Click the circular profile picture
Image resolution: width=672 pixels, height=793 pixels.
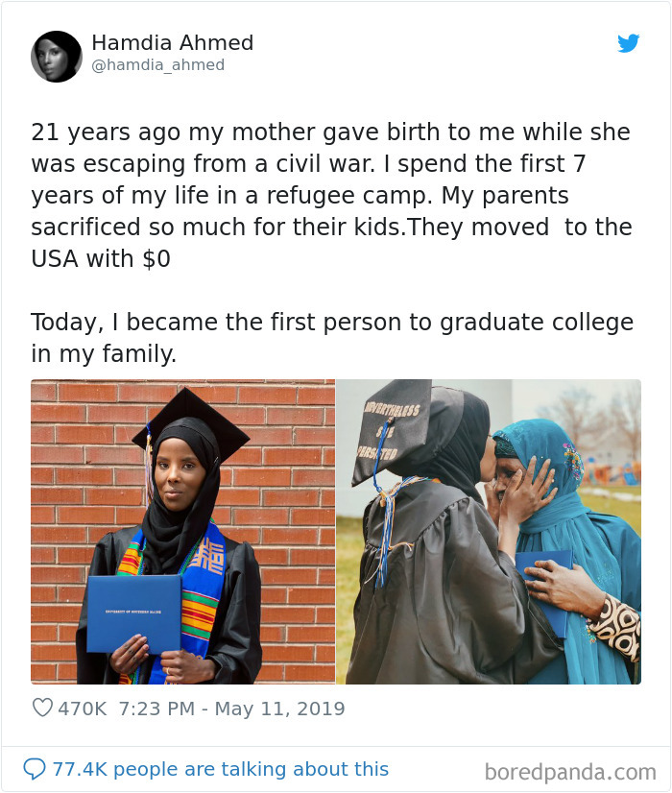point(56,55)
